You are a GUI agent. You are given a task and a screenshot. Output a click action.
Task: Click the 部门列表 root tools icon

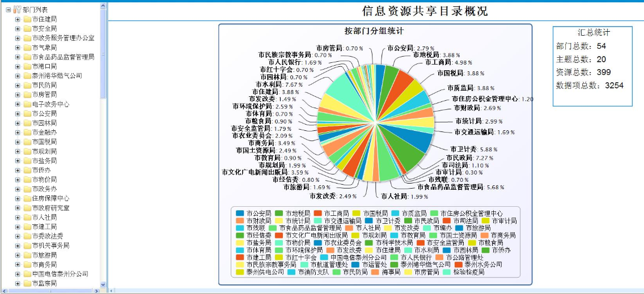pos(16,10)
